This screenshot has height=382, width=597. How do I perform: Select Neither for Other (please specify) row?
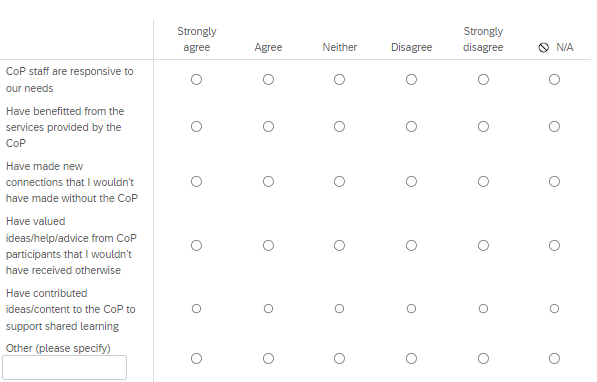point(339,358)
